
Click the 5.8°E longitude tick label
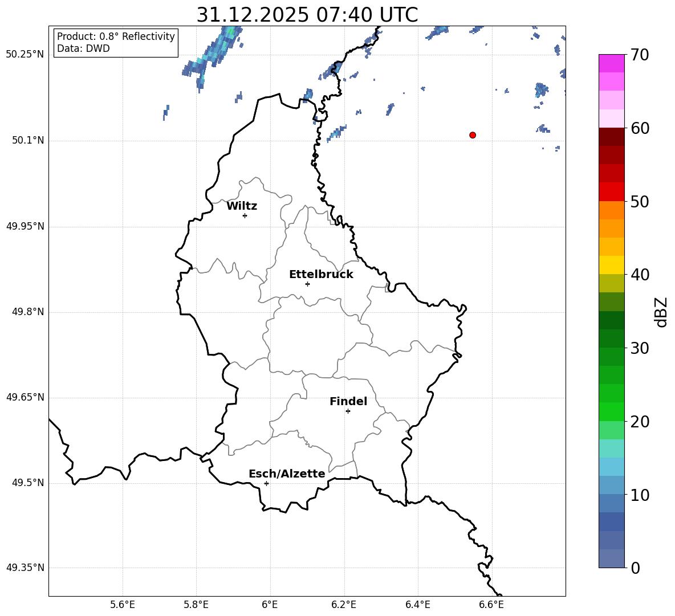pos(196,605)
